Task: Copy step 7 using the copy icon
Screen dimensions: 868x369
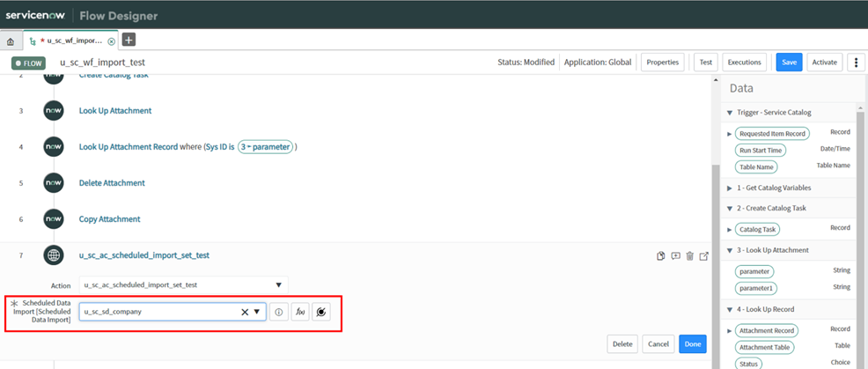Action: coord(660,256)
